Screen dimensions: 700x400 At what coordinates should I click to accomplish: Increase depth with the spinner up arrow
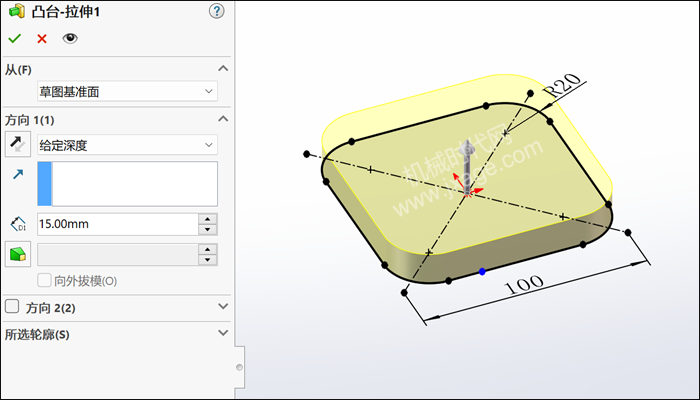point(207,219)
